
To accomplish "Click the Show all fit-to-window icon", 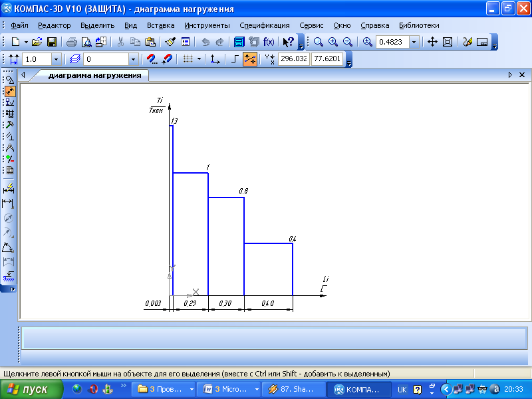I will pyautogui.click(x=448, y=42).
